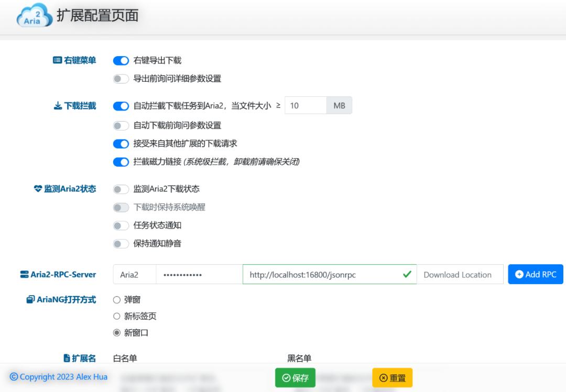The width and height of the screenshot is (566, 392).
Task: Click the plus icon inside Add RPC
Action: pos(519,274)
